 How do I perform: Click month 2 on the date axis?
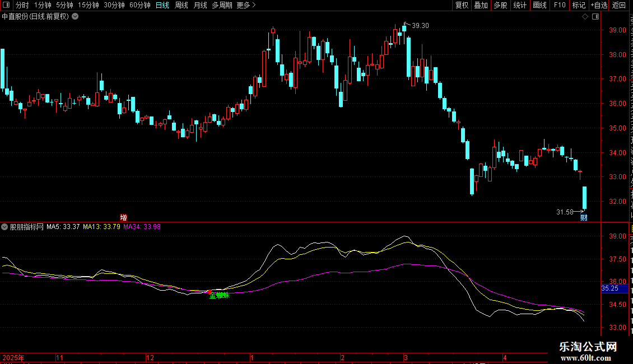tap(343, 357)
